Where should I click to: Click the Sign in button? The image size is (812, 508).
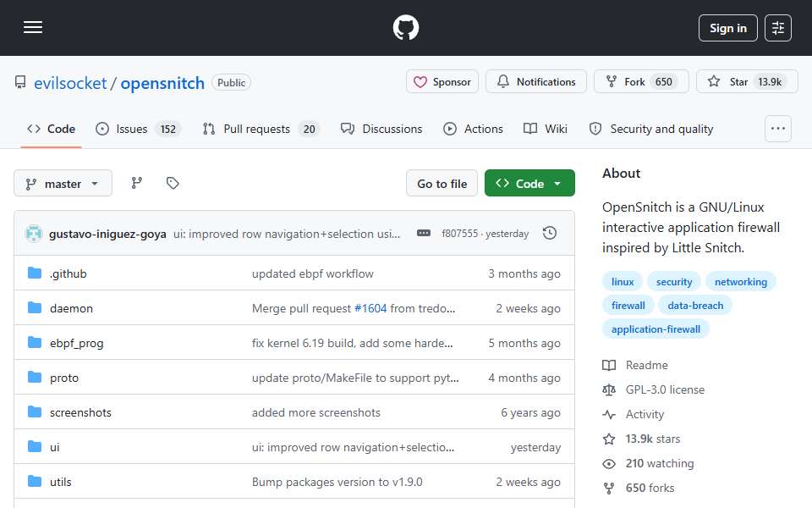pos(727,28)
